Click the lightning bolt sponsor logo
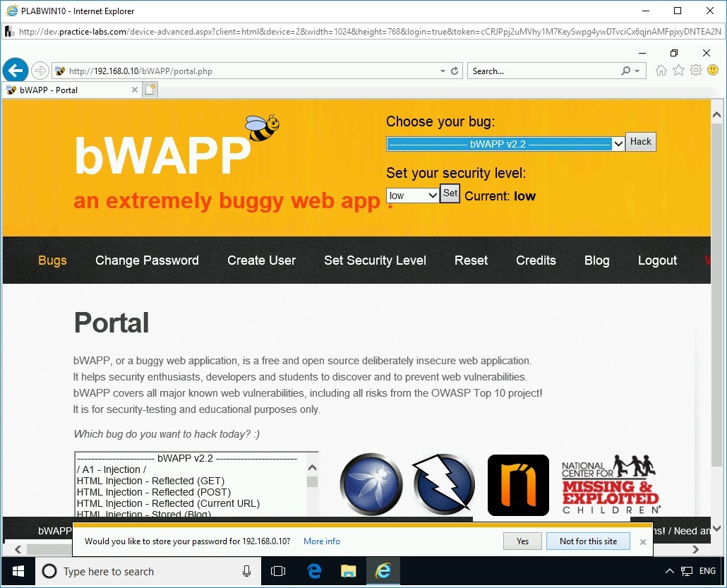The height and width of the screenshot is (588, 727). 444,484
